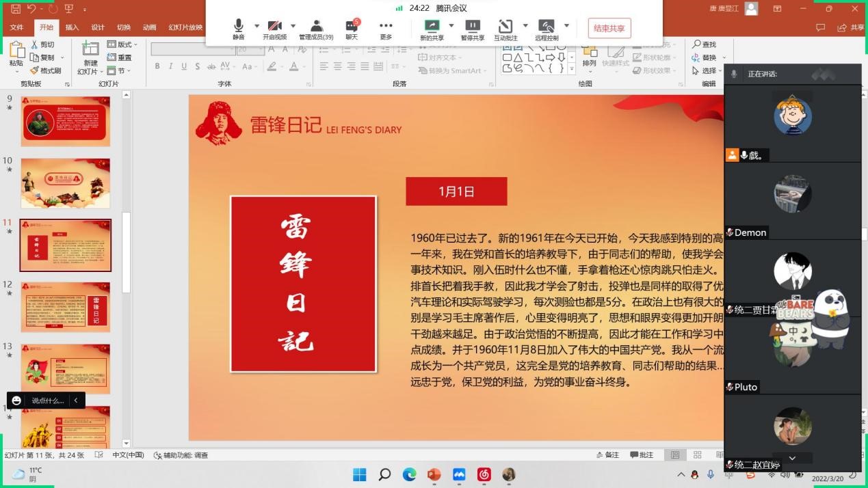Image resolution: width=868 pixels, height=488 pixels.
Task: Open comments pane icon near 共享
Action: tap(821, 28)
